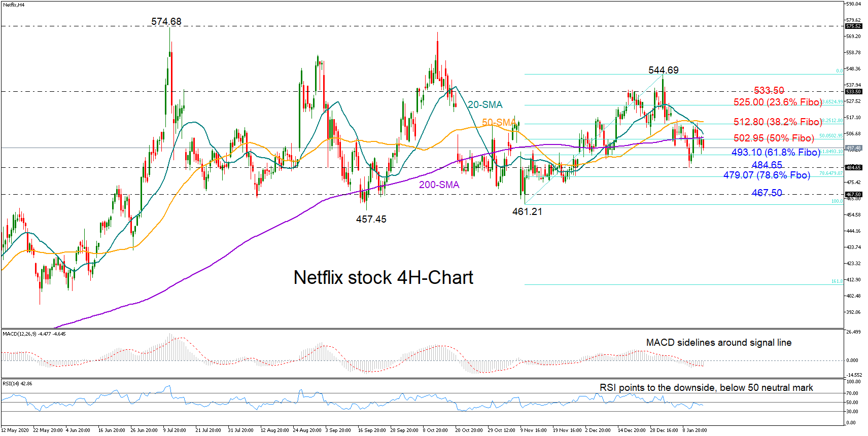Viewport: 868px width, 436px height.
Task: Click the "479.07 (78.6% Fbo)" annotation
Action: (x=767, y=175)
